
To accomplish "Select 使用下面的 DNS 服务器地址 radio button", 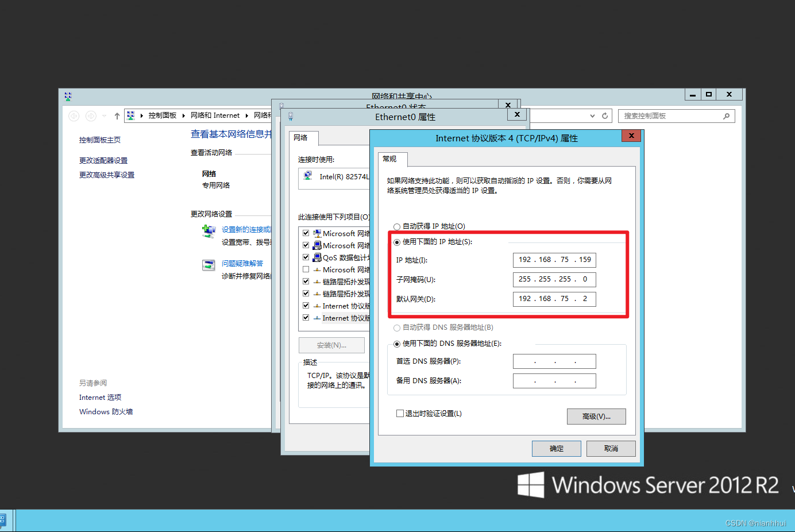I will [x=397, y=344].
